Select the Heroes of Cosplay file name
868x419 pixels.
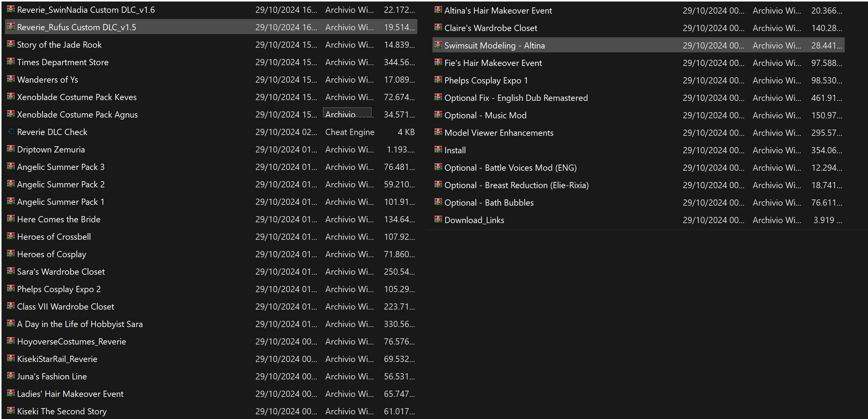tap(52, 254)
